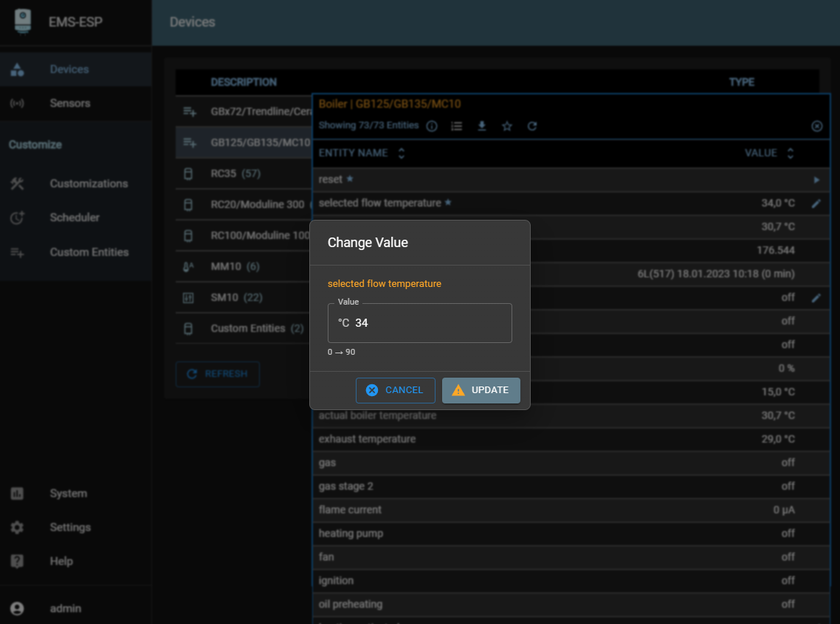The image size is (840, 624).
Task: Close the Boiler entities panel
Action: [816, 126]
